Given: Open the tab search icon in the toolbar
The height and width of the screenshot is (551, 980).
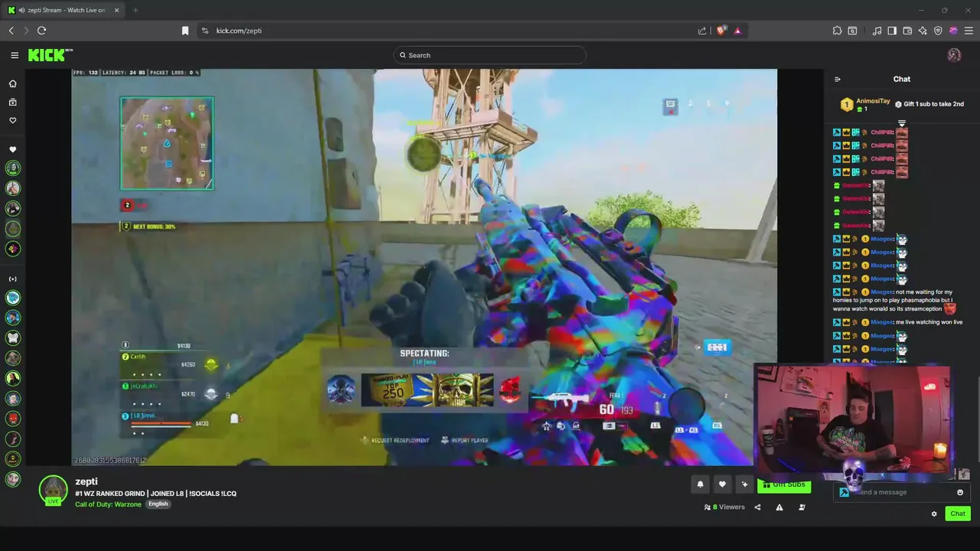Looking at the screenshot, I should tap(852, 31).
